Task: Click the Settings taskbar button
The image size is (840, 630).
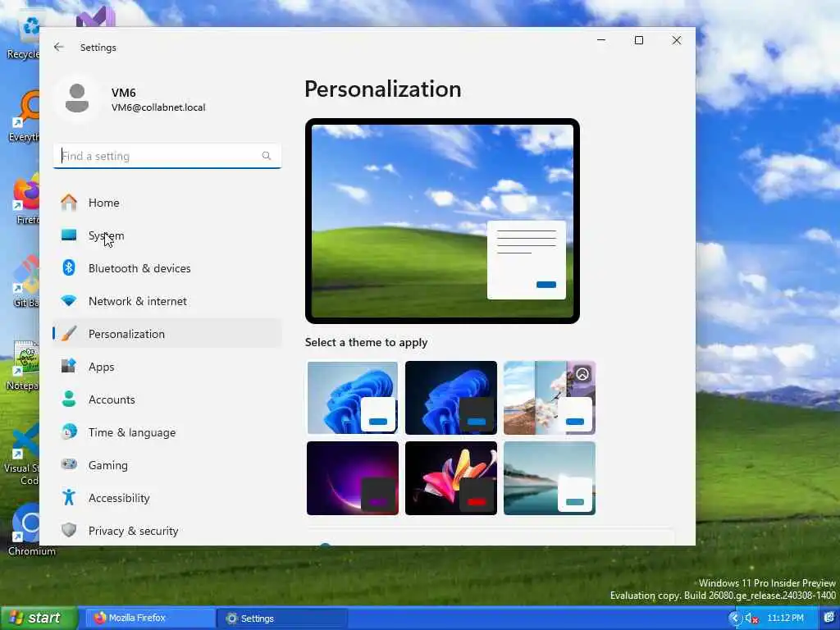Action: pos(282,619)
